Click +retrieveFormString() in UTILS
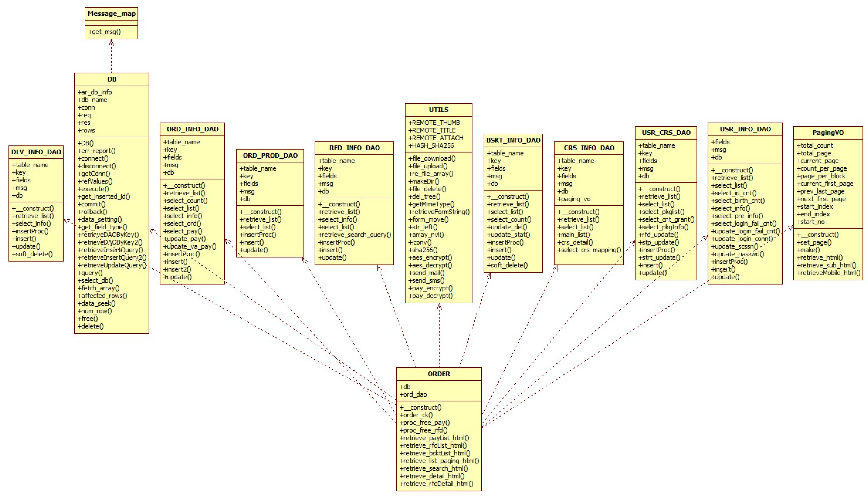Screen dimensions: 868x497 coord(439,212)
